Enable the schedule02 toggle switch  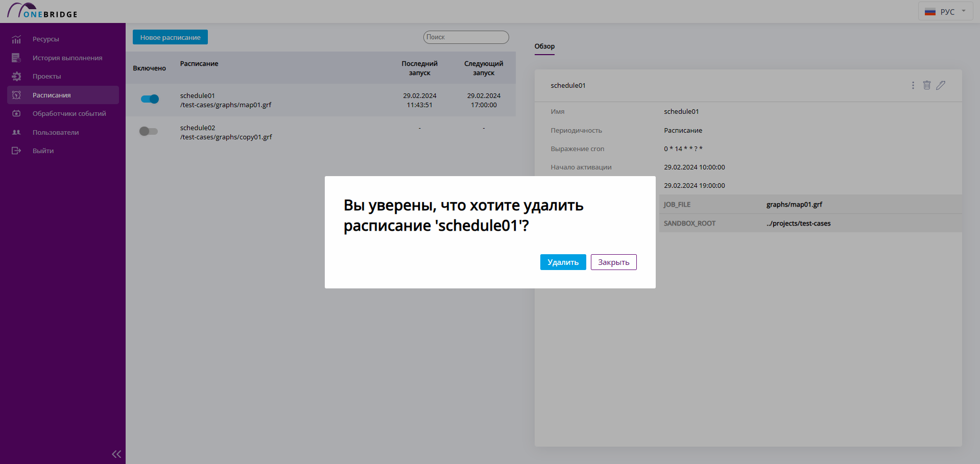pyautogui.click(x=149, y=131)
